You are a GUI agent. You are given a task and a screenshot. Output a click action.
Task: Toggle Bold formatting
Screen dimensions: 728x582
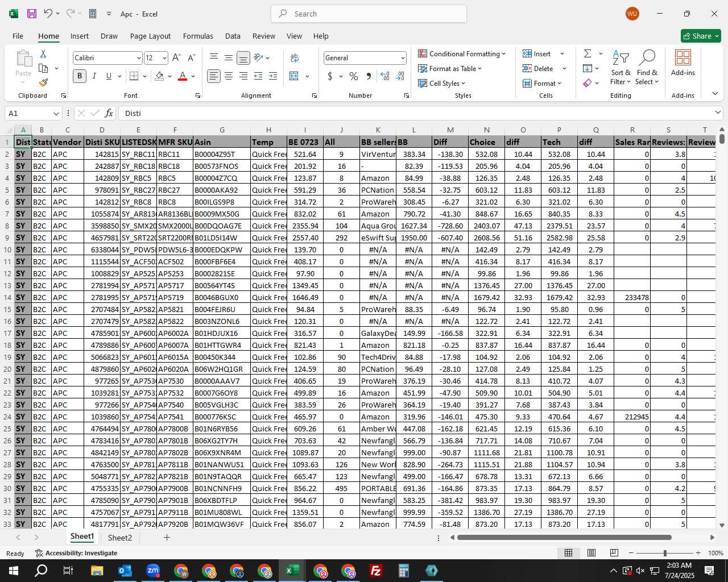(x=80, y=76)
